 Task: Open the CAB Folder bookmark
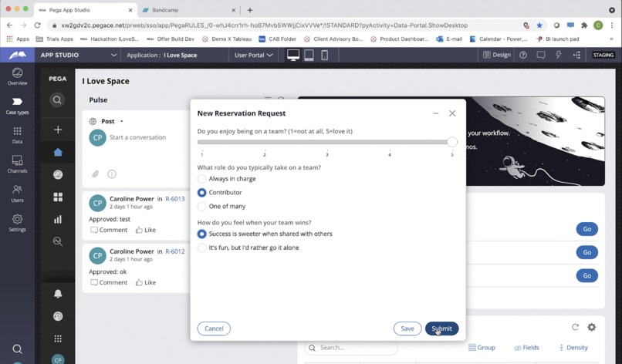click(x=277, y=39)
